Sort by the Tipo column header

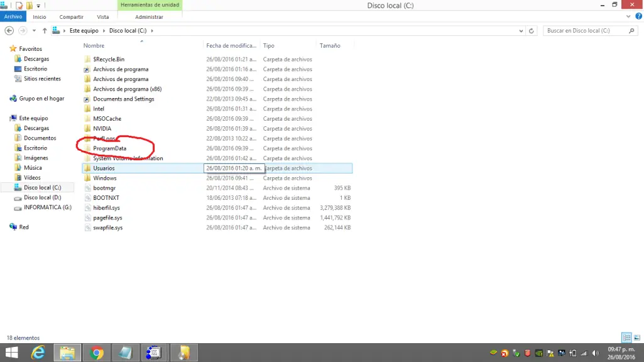point(269,46)
